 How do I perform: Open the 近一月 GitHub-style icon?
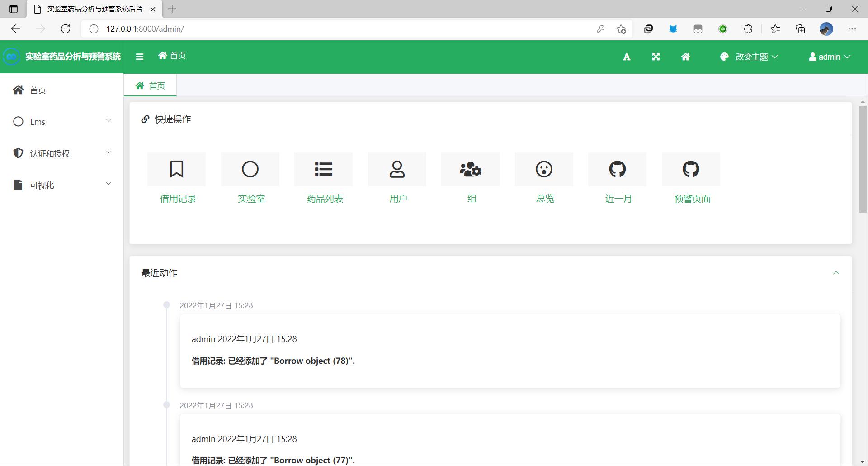coord(617,169)
